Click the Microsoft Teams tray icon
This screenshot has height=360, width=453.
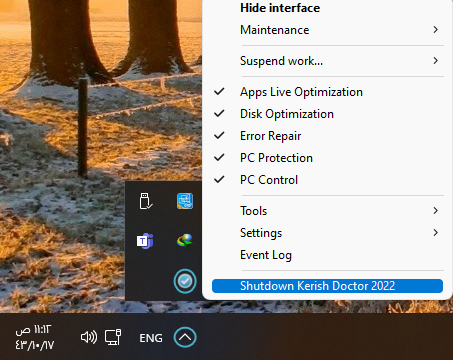click(145, 241)
